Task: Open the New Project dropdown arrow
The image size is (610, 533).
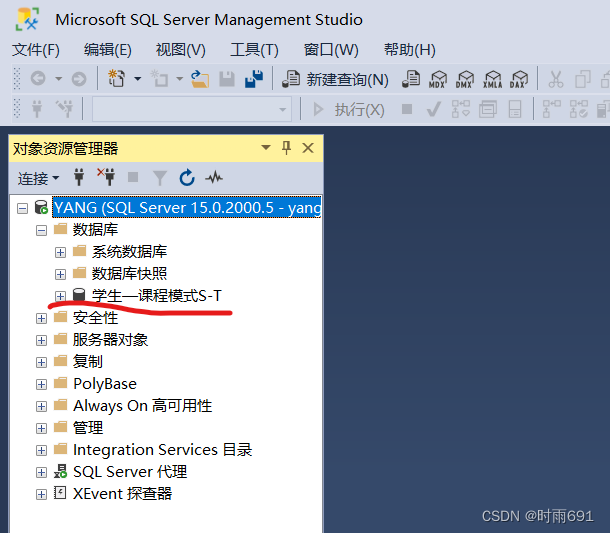Action: coord(137,79)
